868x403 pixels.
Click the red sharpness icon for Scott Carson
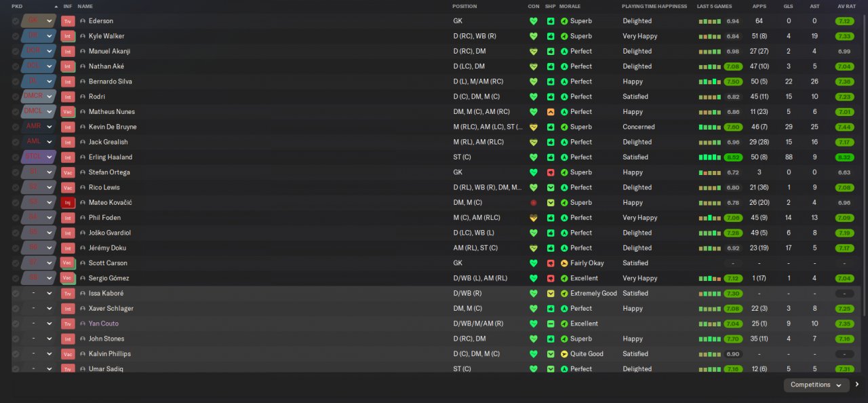pyautogui.click(x=551, y=263)
